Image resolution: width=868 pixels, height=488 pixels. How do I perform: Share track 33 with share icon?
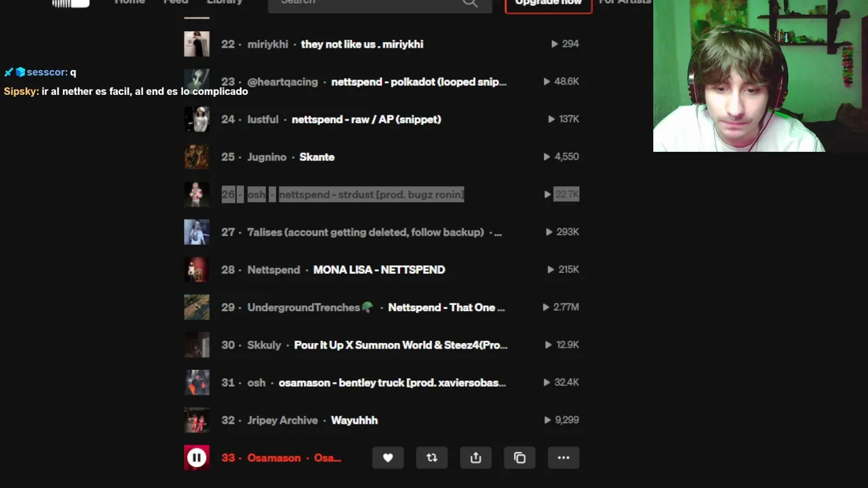(x=475, y=457)
